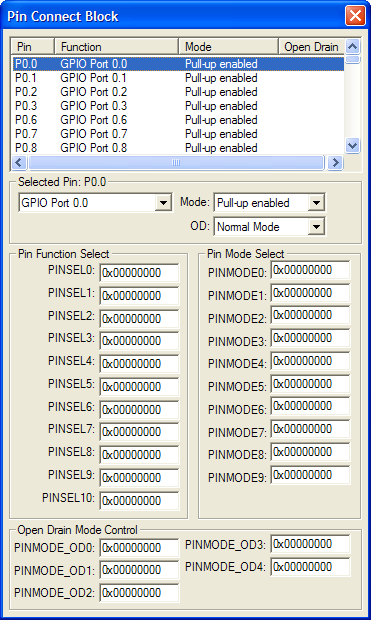Select the P0.0 row in pin list
This screenshot has width=371, height=620.
pyautogui.click(x=178, y=64)
